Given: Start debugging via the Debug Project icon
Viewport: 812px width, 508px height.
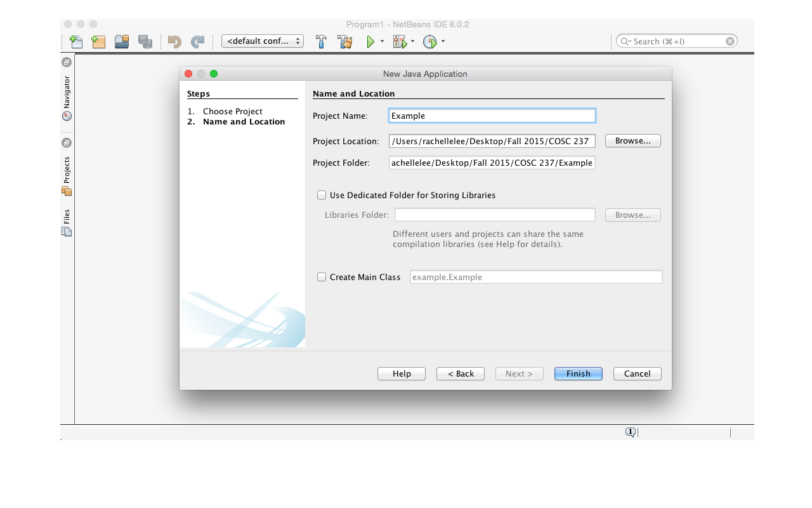Looking at the screenshot, I should point(400,41).
